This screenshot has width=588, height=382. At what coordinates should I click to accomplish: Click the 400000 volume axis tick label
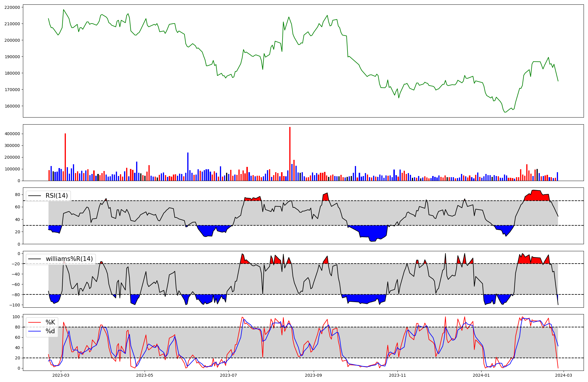pyautogui.click(x=12, y=134)
